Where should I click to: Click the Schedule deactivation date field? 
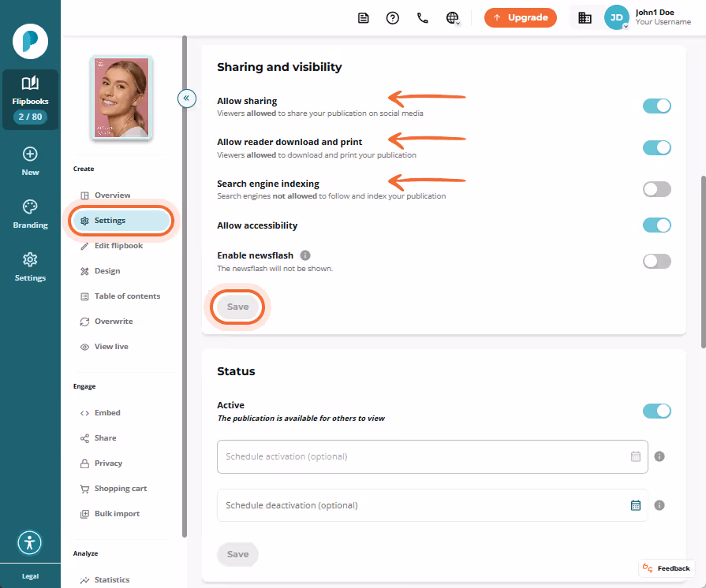tap(432, 505)
